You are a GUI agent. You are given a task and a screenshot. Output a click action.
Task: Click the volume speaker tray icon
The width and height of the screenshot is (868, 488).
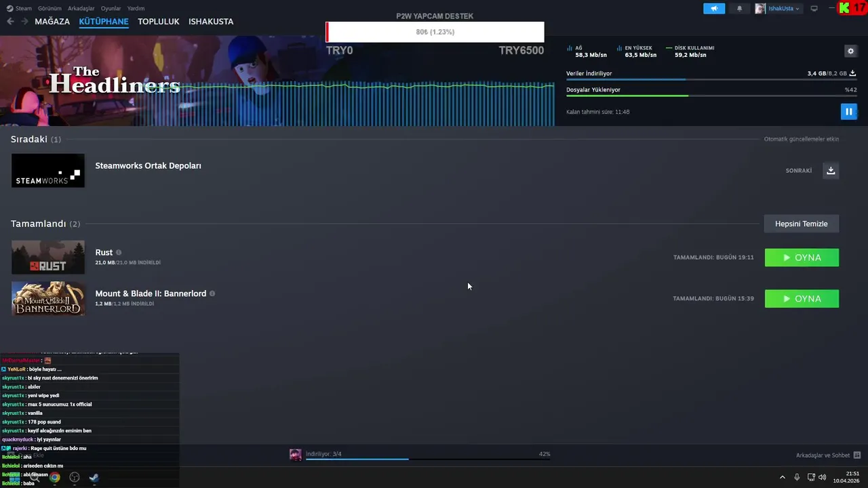(823, 477)
